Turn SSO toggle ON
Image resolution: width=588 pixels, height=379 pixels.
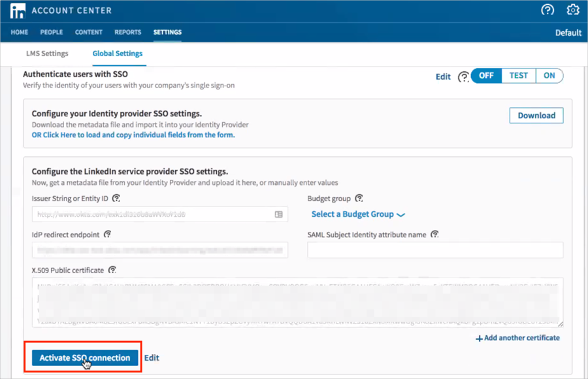(x=549, y=76)
